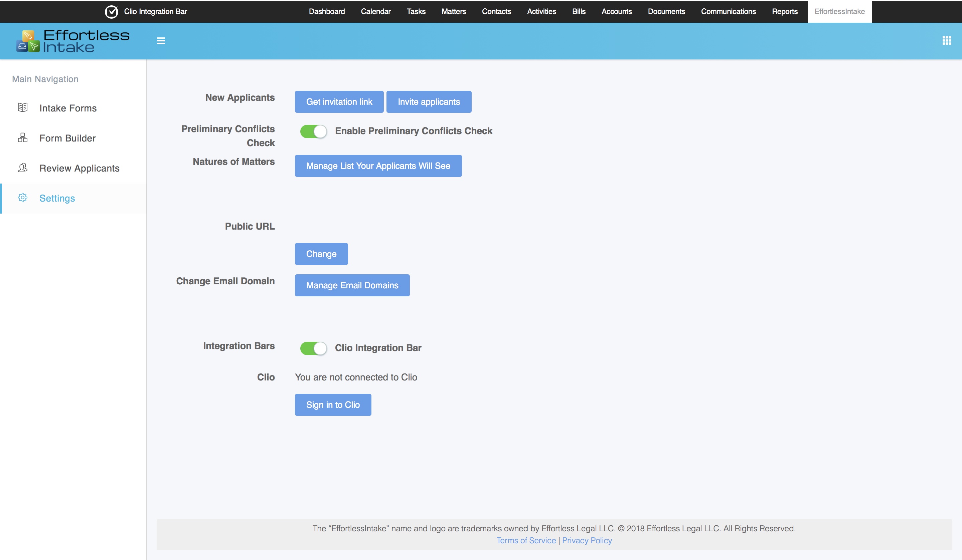Click the Effortless Intake logo
This screenshot has height=560, width=962.
coord(73,40)
